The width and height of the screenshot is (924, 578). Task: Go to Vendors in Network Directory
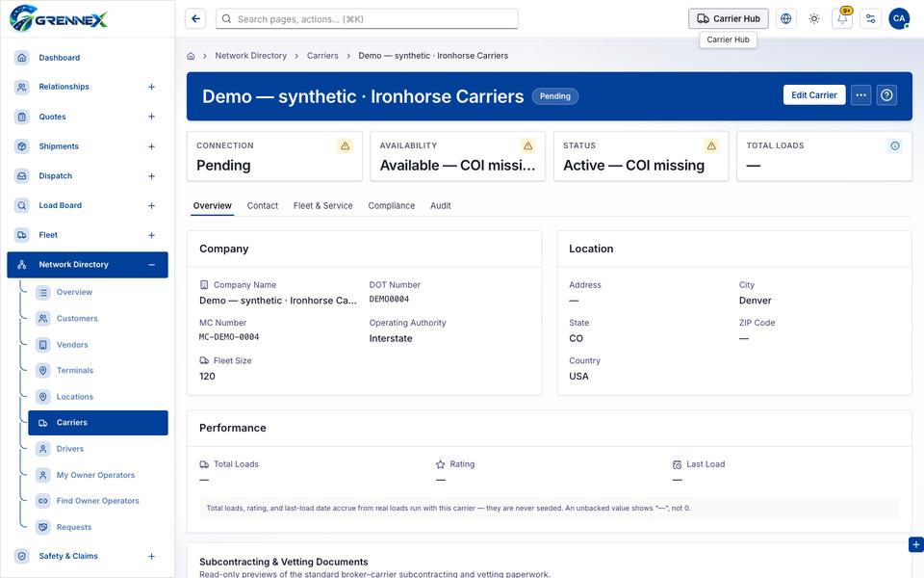pos(98,345)
